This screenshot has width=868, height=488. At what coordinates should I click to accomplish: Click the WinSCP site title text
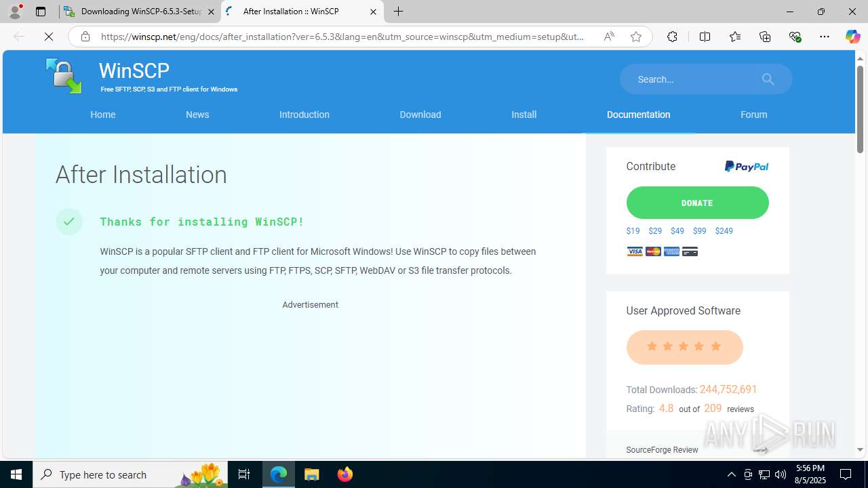pos(134,70)
